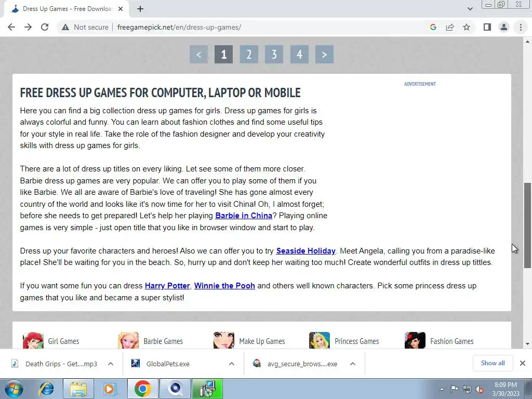Viewport: 532px width, 399px height.
Task: Open the Girl Games category link
Action: (63, 341)
